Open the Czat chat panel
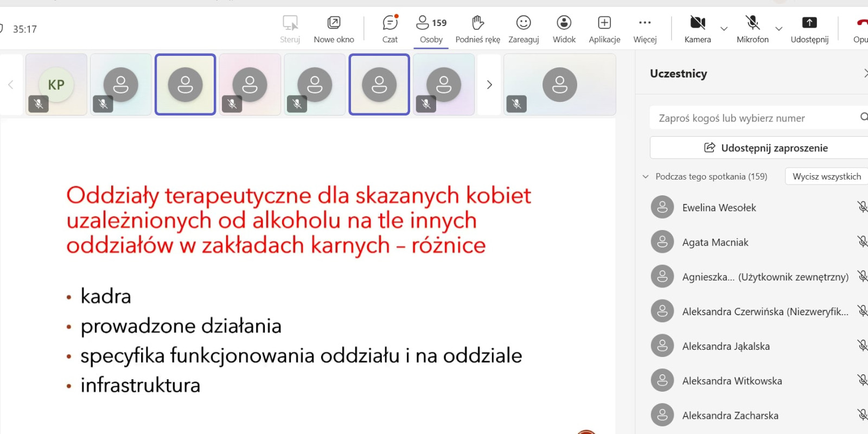 pos(390,29)
